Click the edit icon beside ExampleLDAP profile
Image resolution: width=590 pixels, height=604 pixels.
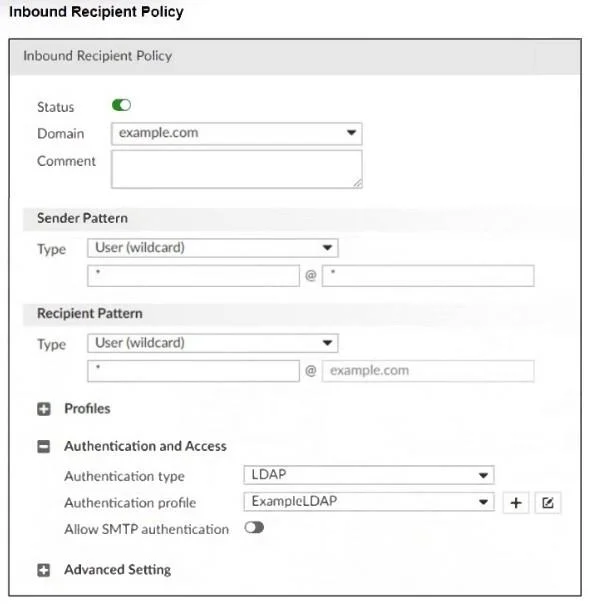pyautogui.click(x=548, y=502)
